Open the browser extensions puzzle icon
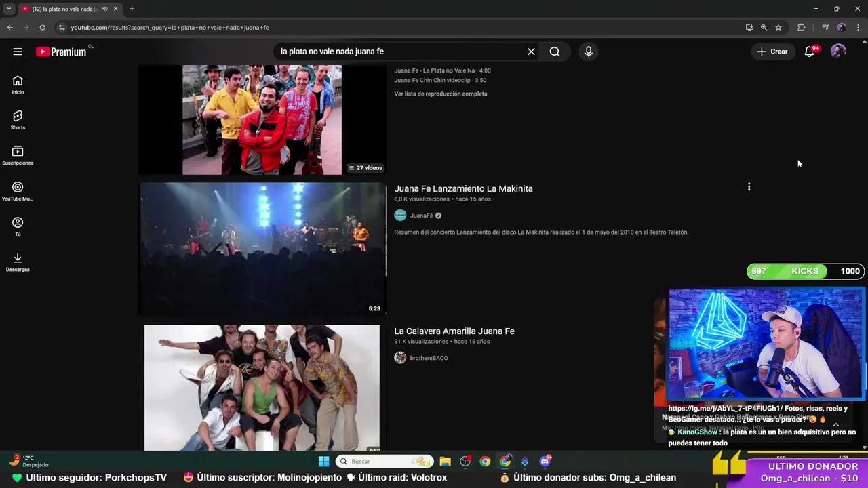The image size is (868, 488). point(801,27)
